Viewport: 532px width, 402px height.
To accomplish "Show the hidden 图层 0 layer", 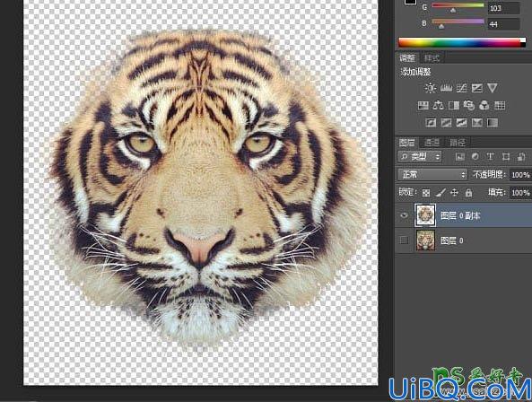I will (x=404, y=240).
